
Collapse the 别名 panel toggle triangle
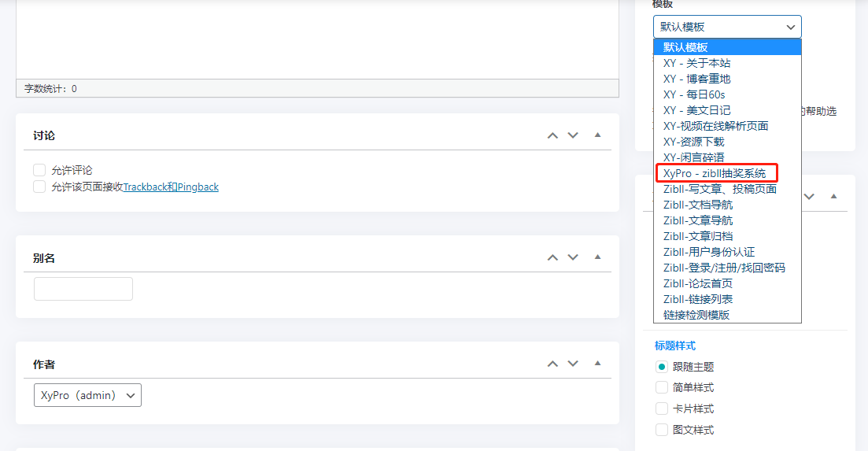(x=597, y=257)
